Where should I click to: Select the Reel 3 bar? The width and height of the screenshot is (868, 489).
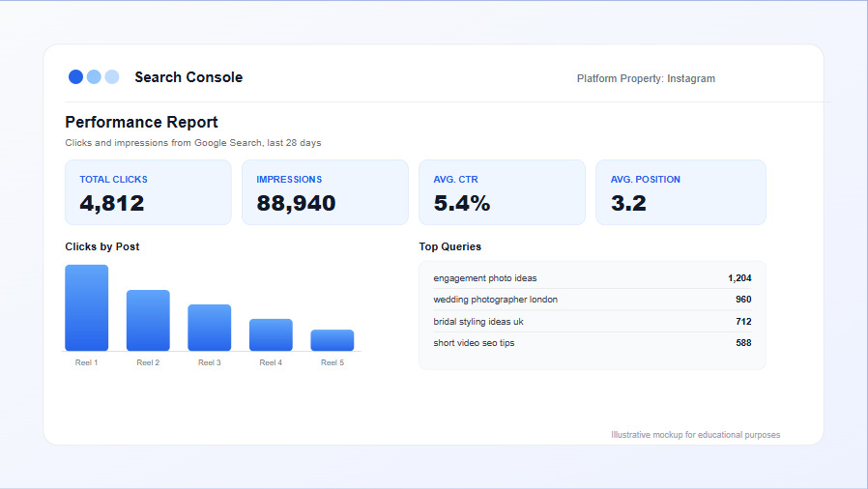pos(209,328)
